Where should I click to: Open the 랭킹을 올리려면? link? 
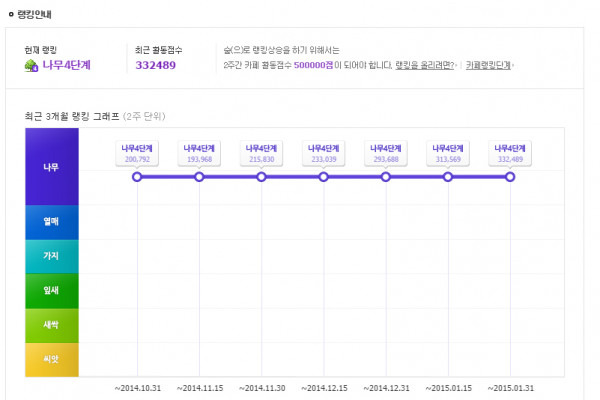424,65
